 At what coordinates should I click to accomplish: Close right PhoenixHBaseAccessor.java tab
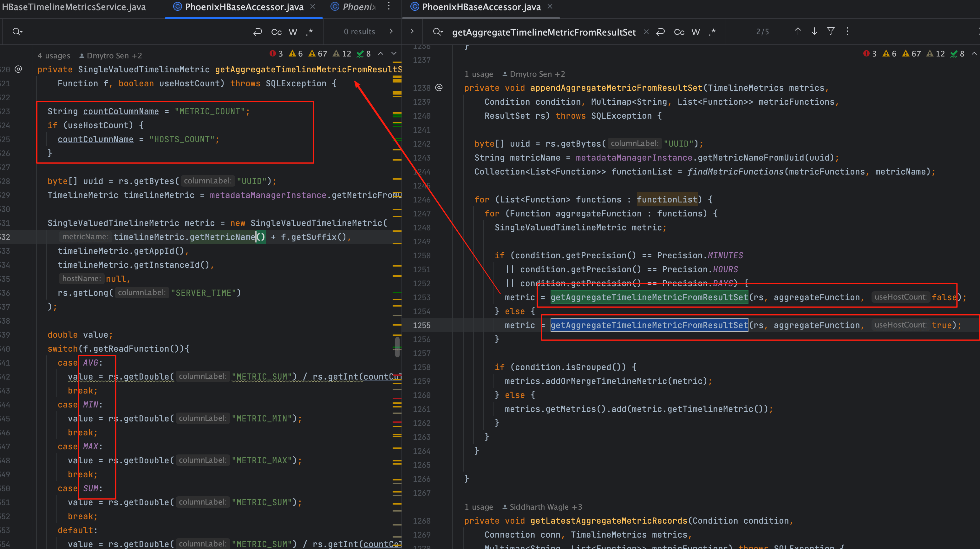[550, 6]
